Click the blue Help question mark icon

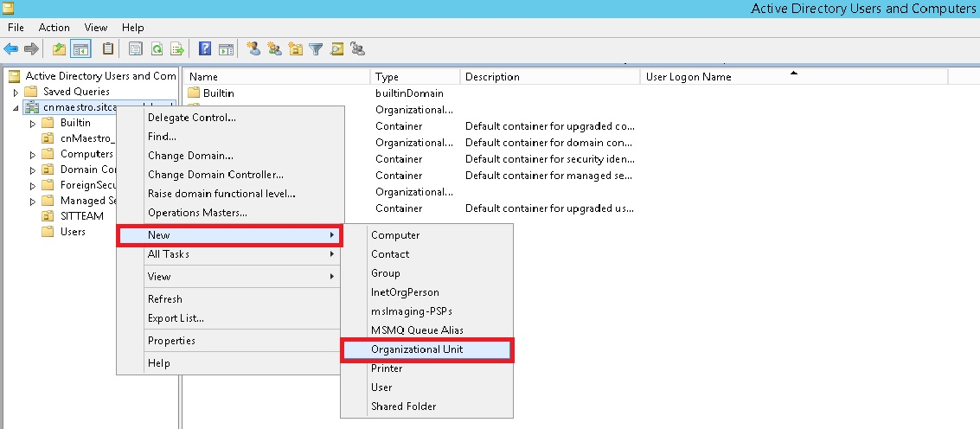[x=206, y=49]
